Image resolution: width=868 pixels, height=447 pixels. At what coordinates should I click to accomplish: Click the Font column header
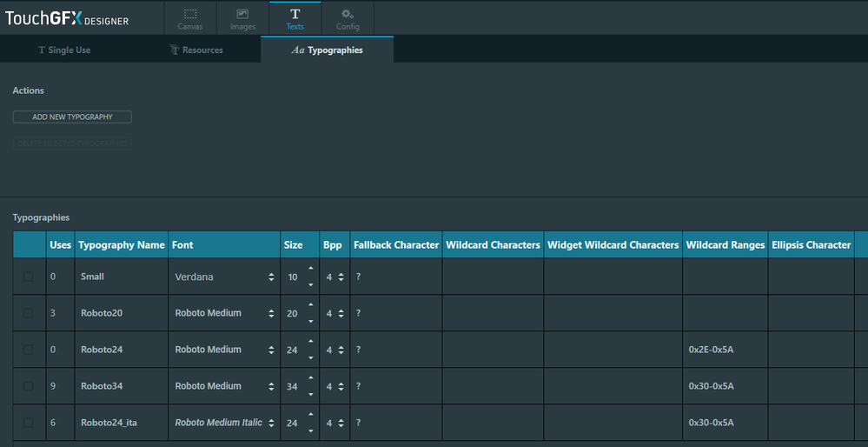(224, 245)
